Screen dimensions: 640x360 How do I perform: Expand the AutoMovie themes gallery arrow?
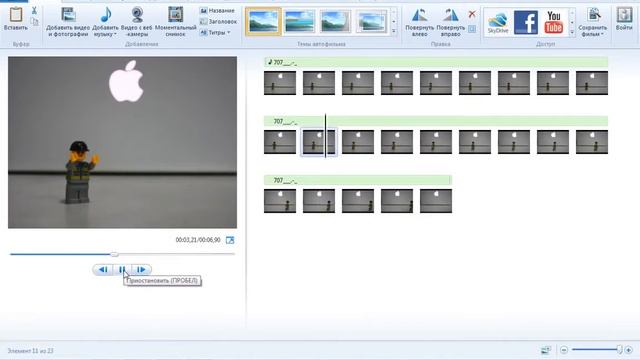click(x=394, y=31)
